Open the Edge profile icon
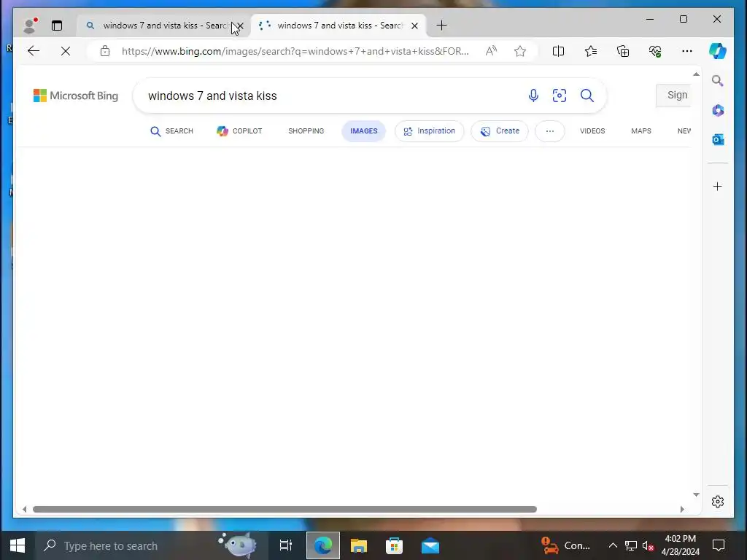Viewport: 747px width, 560px height. click(29, 26)
